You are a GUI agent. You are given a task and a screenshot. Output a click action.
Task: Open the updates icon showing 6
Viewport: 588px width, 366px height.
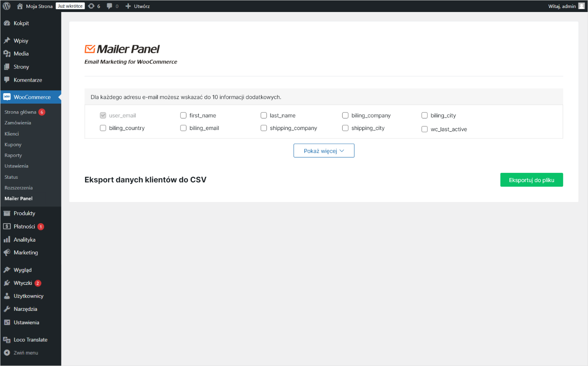click(91, 6)
